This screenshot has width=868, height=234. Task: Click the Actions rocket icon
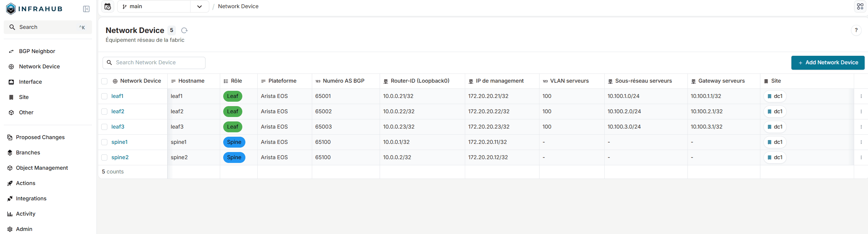pyautogui.click(x=10, y=183)
